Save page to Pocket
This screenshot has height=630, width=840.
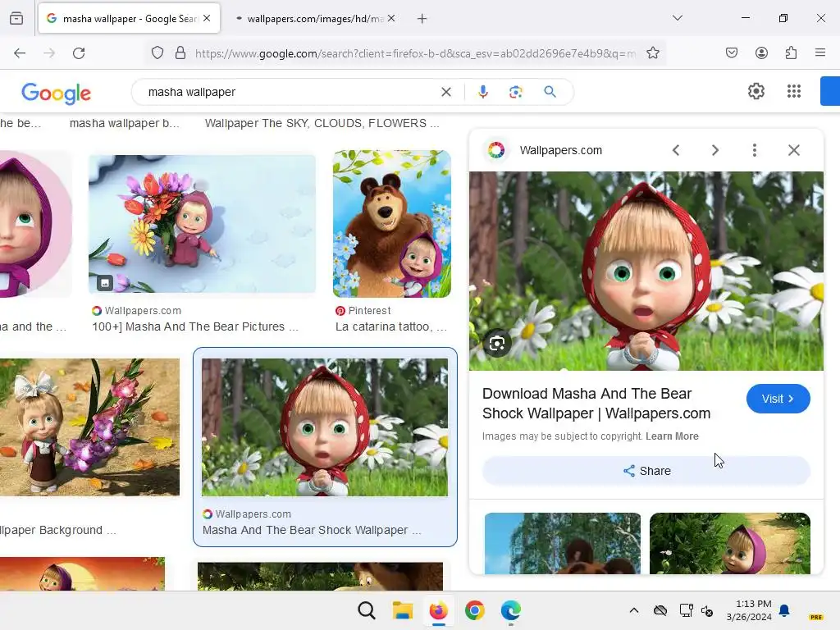coord(732,53)
